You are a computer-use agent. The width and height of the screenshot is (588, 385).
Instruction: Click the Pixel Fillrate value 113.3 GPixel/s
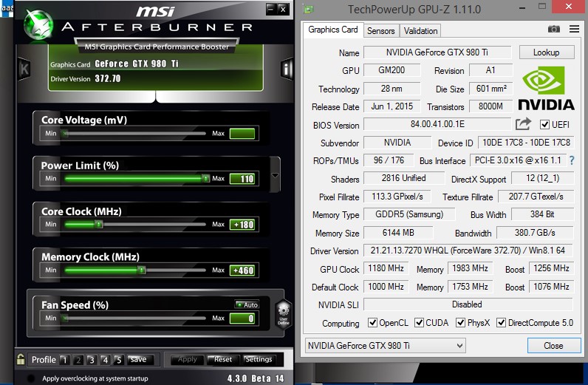[x=397, y=197]
